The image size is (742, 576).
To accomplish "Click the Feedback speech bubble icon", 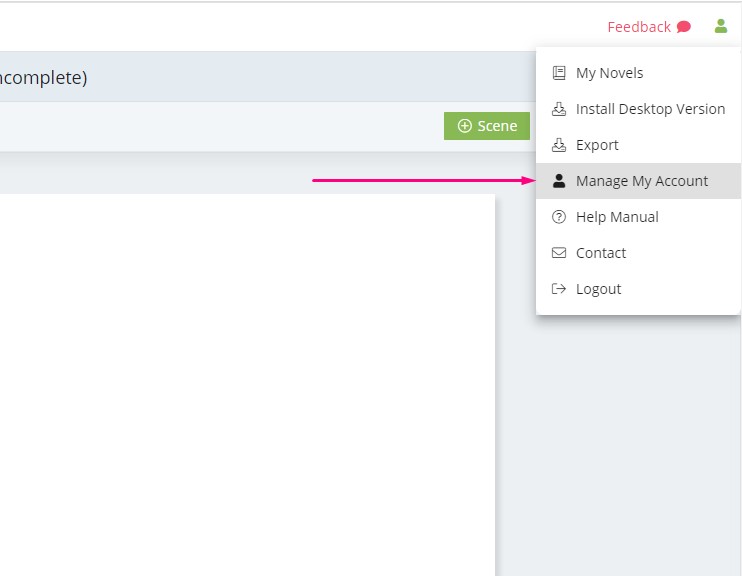I will [683, 27].
